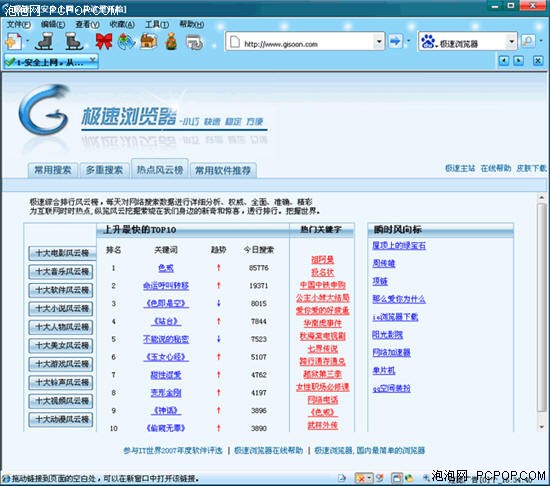The image size is (550, 486).
Task: Click the page vertical scrollbar down arrow
Action: 542,427
